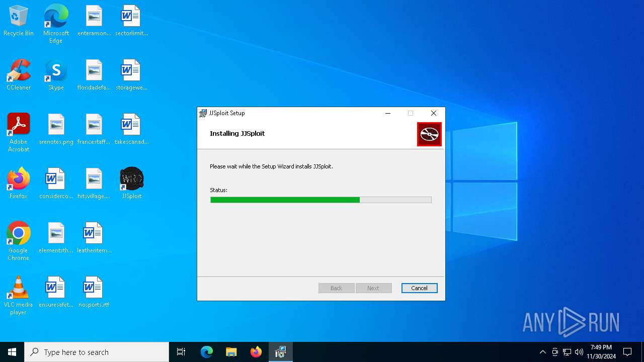Select the VLC media player shortcut
Screen dimensions: 644x362
tap(19, 296)
